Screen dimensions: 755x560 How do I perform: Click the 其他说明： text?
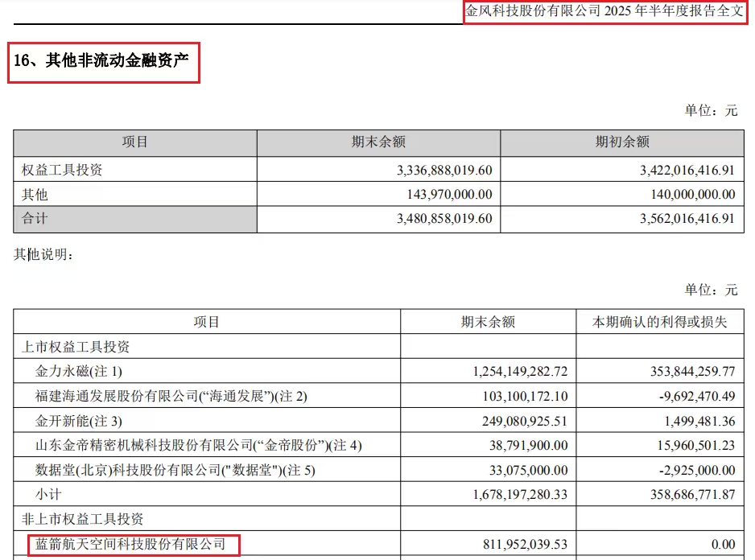pyautogui.click(x=43, y=254)
